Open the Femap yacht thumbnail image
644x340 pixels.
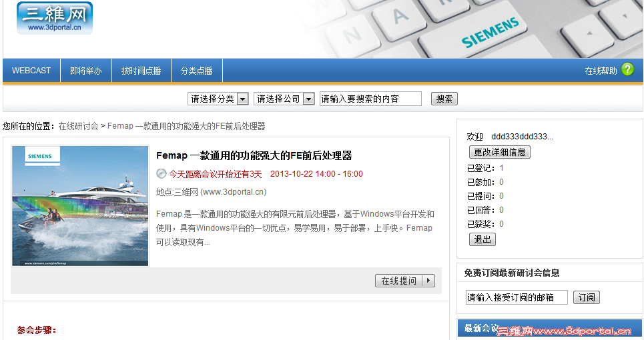point(80,206)
